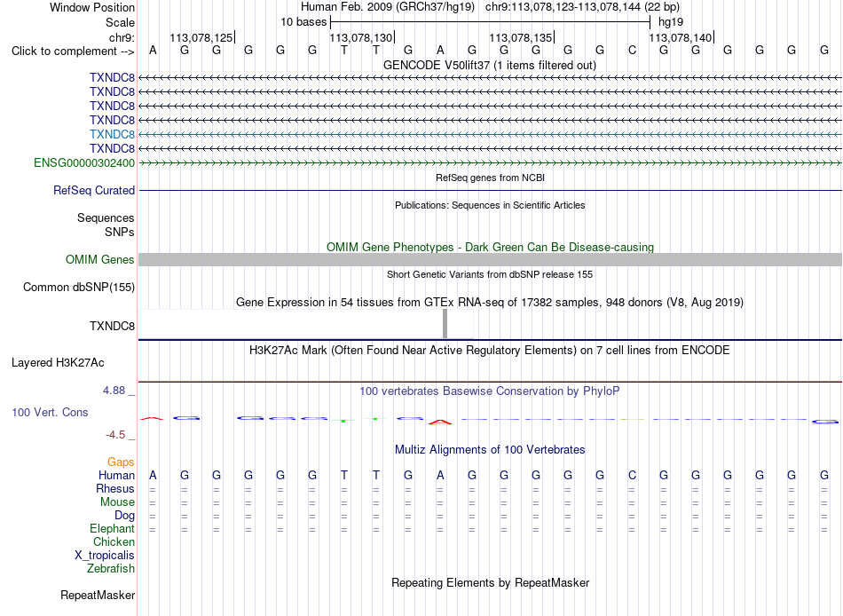Click the light-blue TXNDC8 transcript label
Viewport: 843px width, 616px height.
tap(112, 134)
